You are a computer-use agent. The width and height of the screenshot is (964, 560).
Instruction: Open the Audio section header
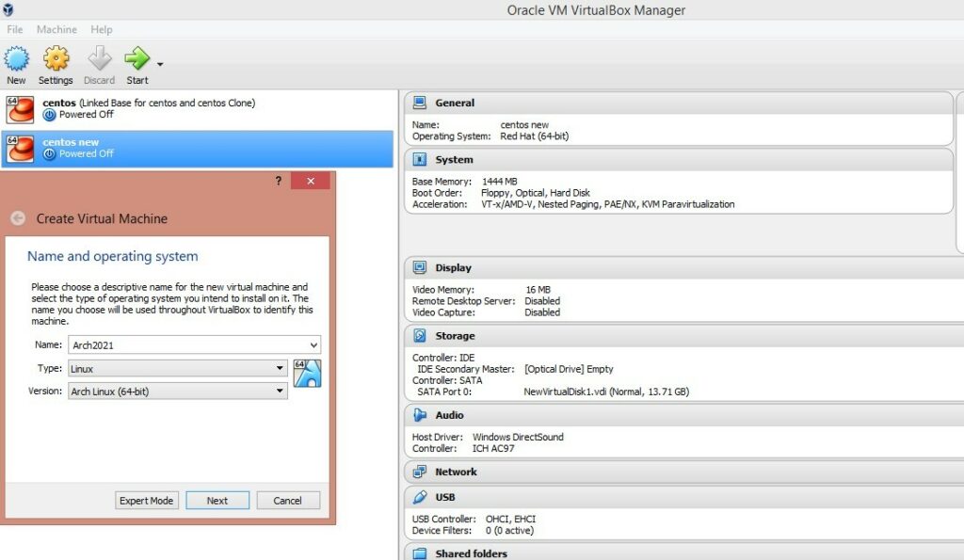point(684,415)
